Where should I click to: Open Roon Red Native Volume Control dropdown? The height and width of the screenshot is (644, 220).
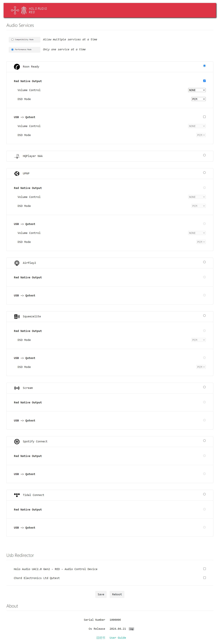tap(197, 90)
